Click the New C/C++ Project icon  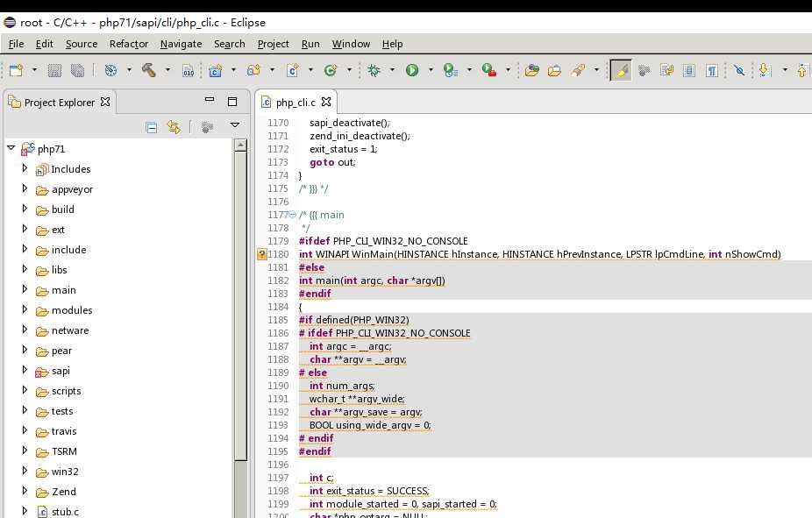(215, 70)
